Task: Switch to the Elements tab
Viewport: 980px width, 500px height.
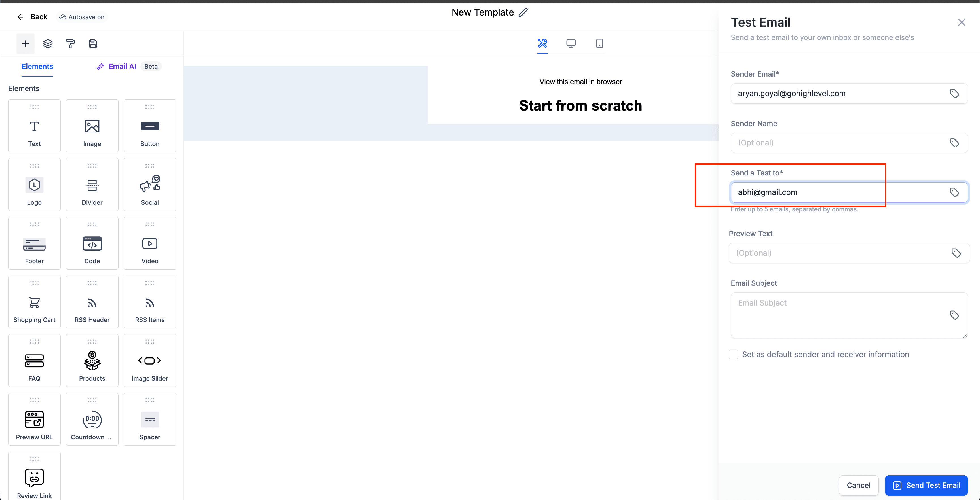Action: [37, 66]
